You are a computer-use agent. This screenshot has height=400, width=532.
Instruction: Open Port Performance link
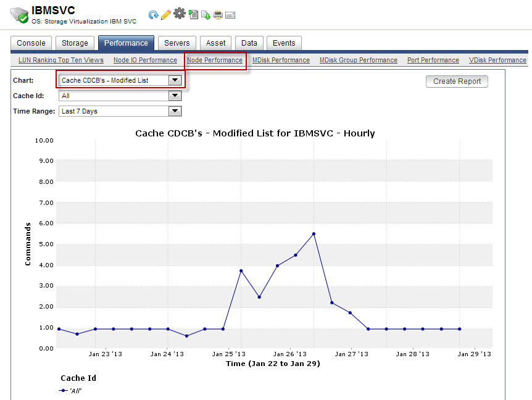pyautogui.click(x=433, y=60)
